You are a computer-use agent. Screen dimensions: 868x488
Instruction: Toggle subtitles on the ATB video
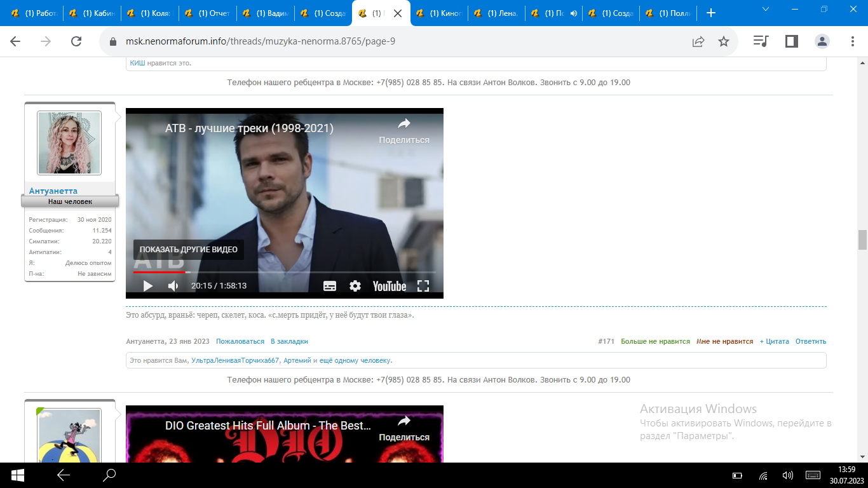pos(330,286)
